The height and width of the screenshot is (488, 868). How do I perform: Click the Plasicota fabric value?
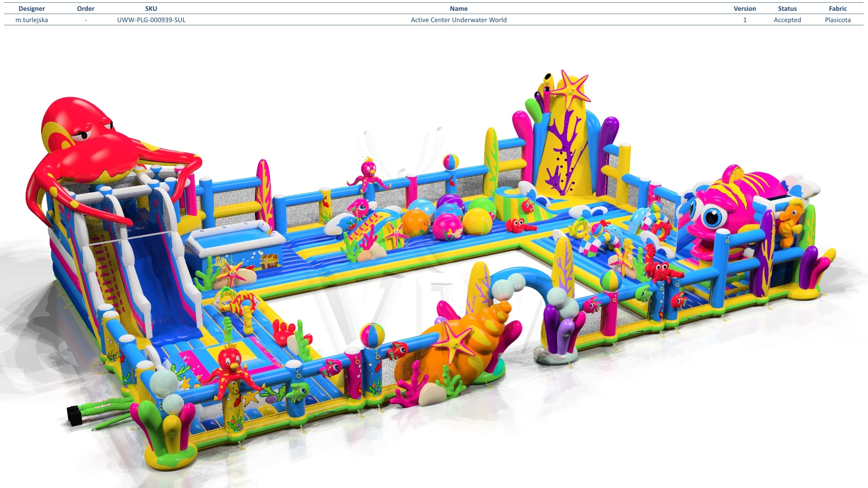point(838,20)
